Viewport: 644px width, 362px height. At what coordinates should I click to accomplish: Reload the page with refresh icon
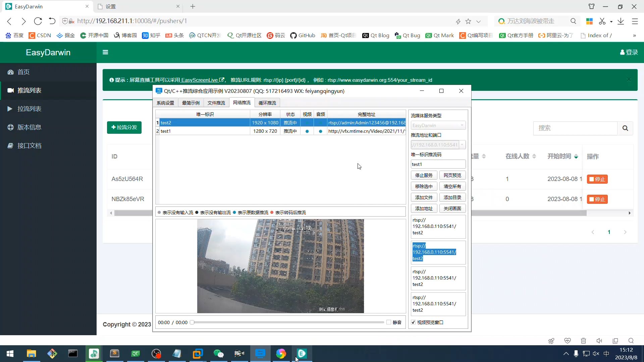38,21
